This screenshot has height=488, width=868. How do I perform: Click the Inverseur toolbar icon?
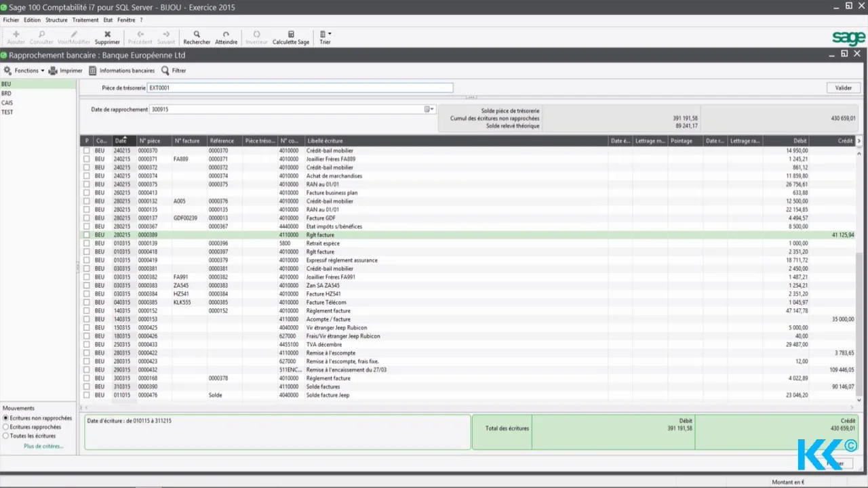click(256, 34)
